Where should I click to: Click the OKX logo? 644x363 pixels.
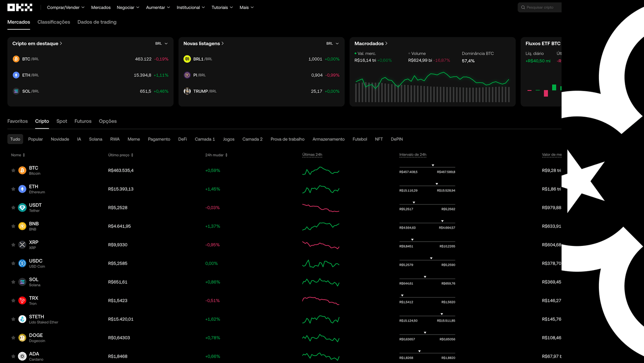(x=20, y=7)
